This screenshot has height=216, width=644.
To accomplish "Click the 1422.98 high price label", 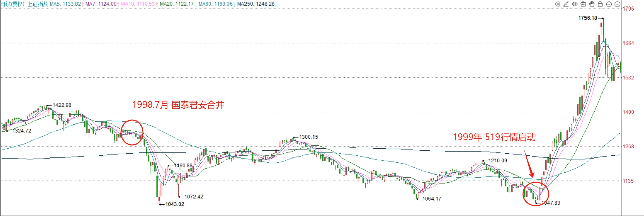I will [62, 105].
